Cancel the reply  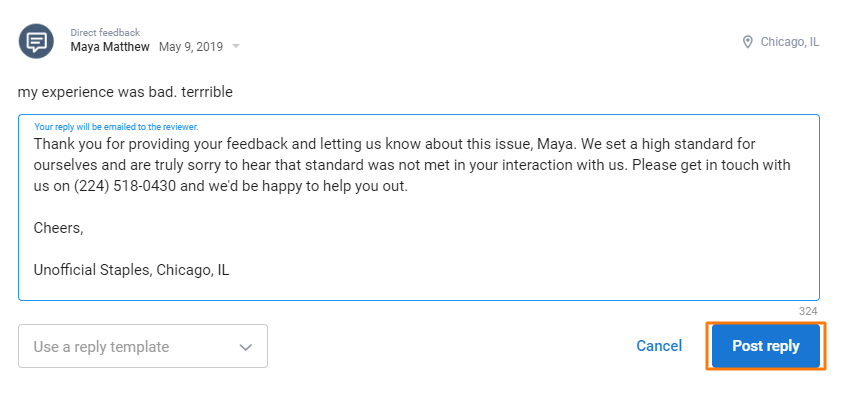pyautogui.click(x=659, y=346)
